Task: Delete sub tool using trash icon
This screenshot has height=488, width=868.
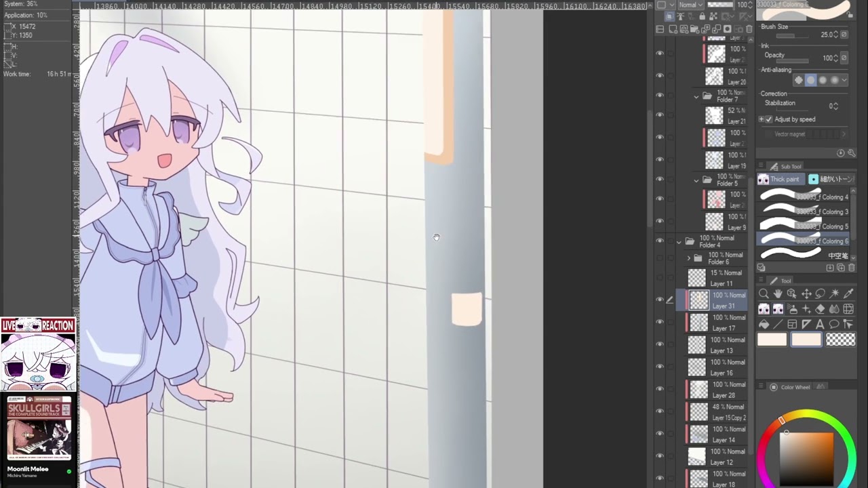Action: 852,268
